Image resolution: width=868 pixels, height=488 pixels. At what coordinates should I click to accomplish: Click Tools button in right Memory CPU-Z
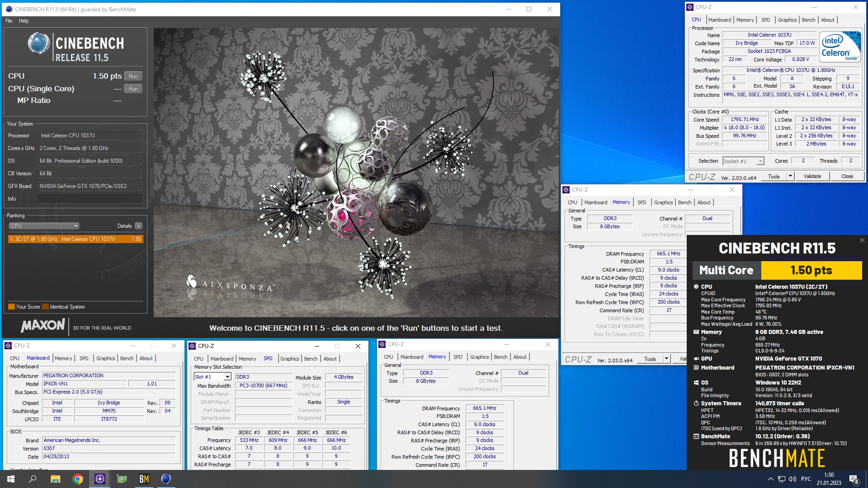(650, 359)
